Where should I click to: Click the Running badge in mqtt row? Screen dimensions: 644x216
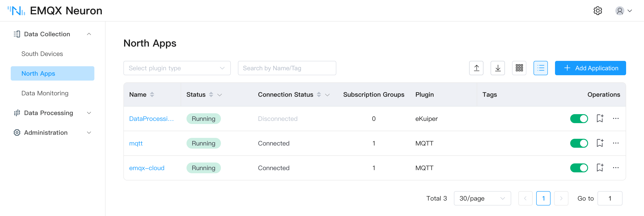click(203, 143)
